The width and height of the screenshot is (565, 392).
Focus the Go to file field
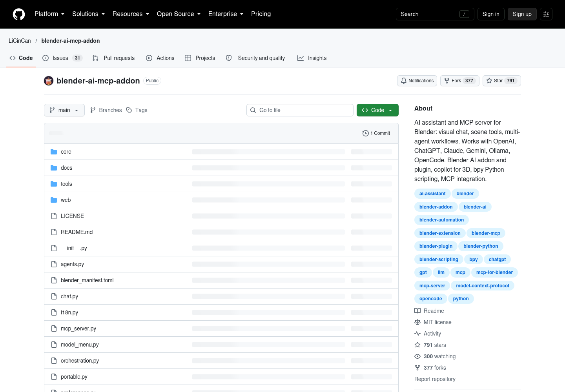(x=300, y=110)
